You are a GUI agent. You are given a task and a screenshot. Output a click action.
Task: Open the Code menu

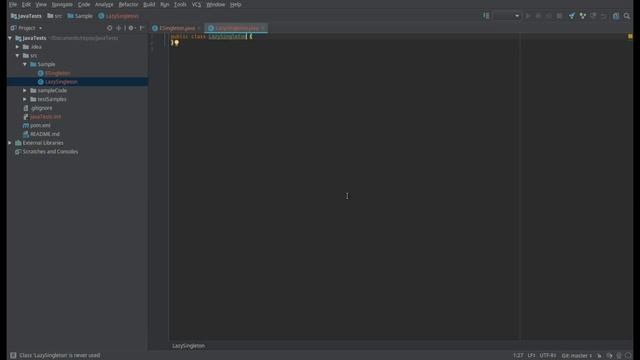tap(84, 4)
